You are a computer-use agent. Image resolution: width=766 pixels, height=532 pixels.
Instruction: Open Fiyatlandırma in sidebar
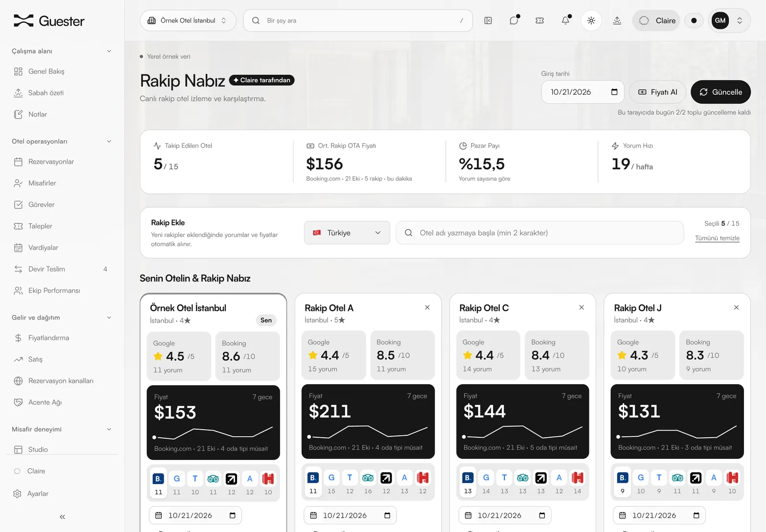tap(62, 338)
